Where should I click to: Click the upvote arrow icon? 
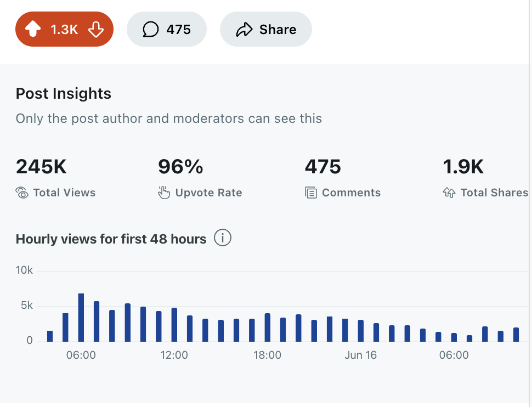pos(33,30)
